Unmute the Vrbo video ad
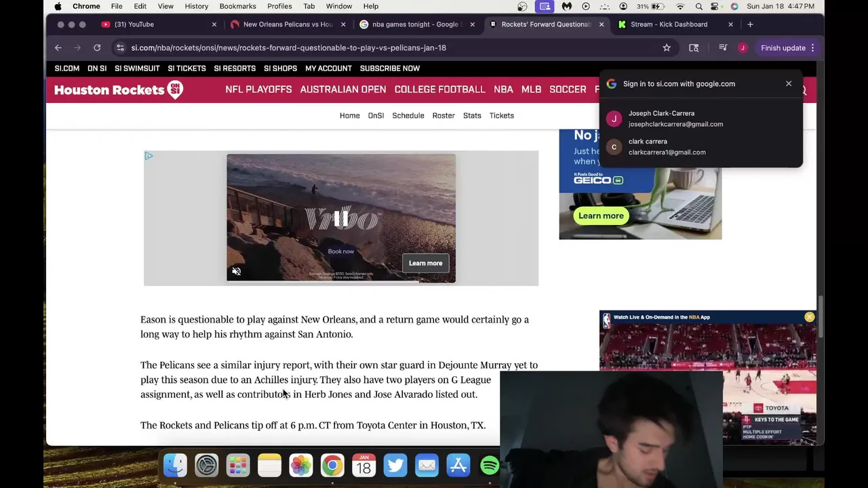This screenshot has height=488, width=868. pos(236,271)
